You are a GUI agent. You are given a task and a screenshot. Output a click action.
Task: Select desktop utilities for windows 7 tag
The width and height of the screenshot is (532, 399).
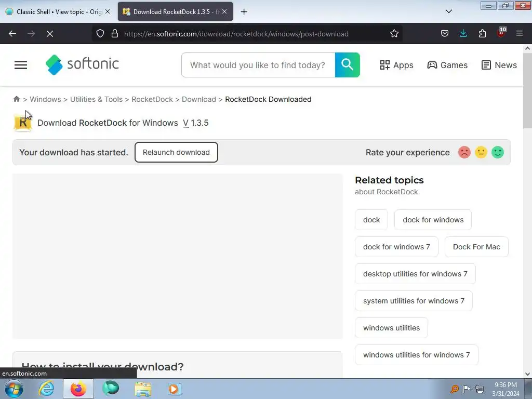(415, 273)
